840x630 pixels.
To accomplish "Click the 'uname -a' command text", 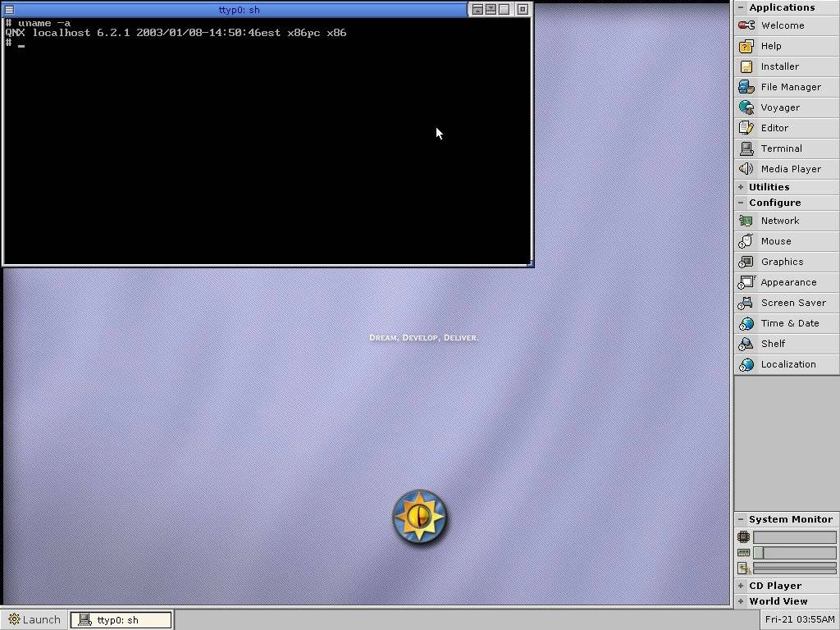I will [x=44, y=23].
